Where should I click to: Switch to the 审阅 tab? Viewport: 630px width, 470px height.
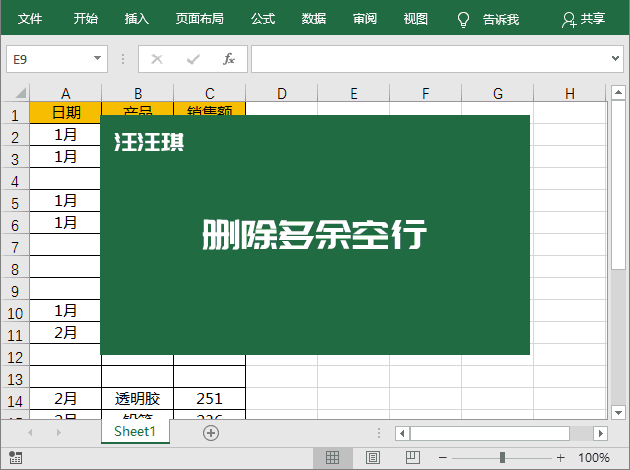(x=365, y=18)
